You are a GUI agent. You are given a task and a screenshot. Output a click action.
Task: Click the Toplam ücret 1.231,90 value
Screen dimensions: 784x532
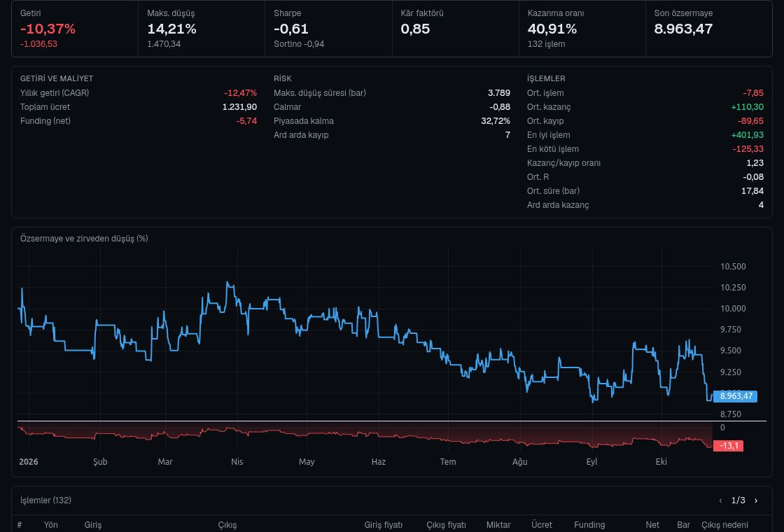(239, 107)
